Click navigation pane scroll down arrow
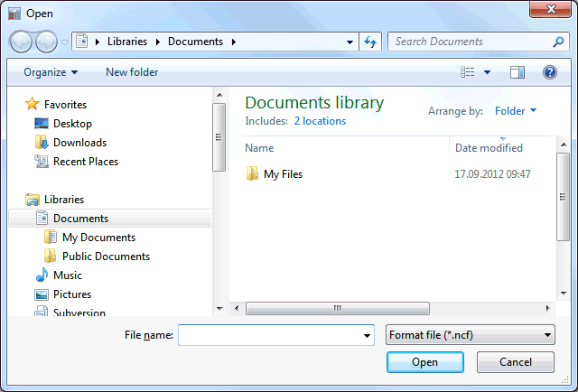The height and width of the screenshot is (392, 578). pos(219,309)
